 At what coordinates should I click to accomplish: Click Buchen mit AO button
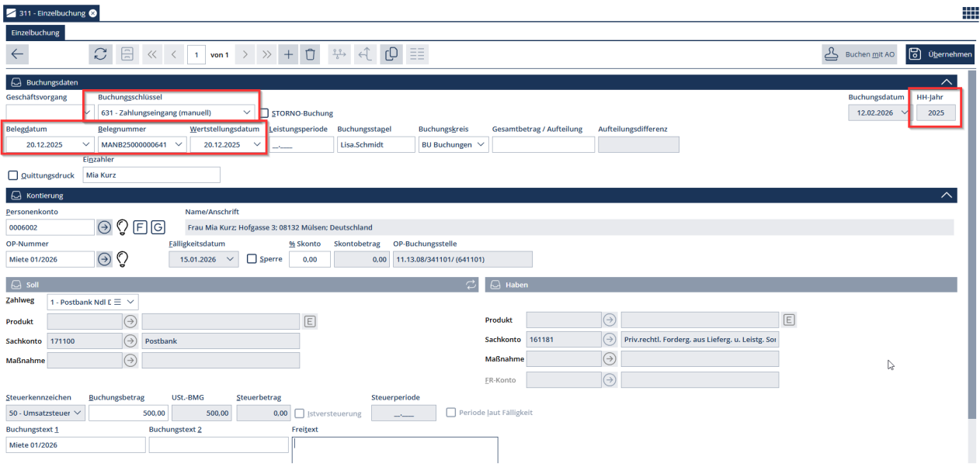[860, 54]
